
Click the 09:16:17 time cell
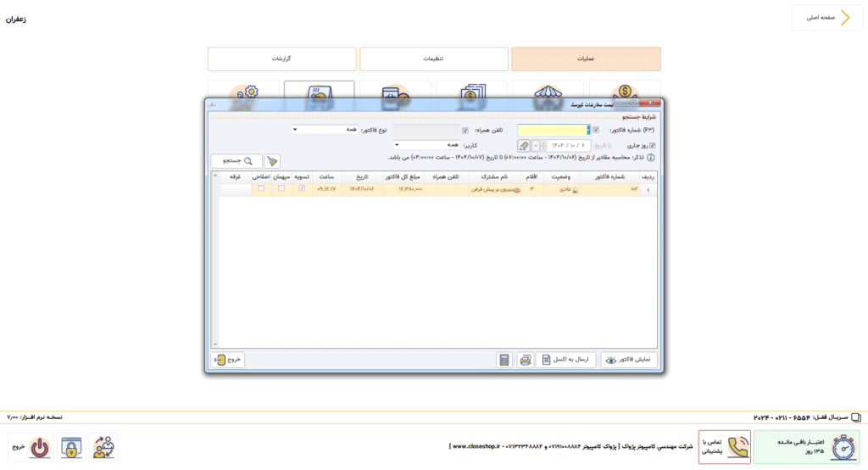tap(326, 189)
